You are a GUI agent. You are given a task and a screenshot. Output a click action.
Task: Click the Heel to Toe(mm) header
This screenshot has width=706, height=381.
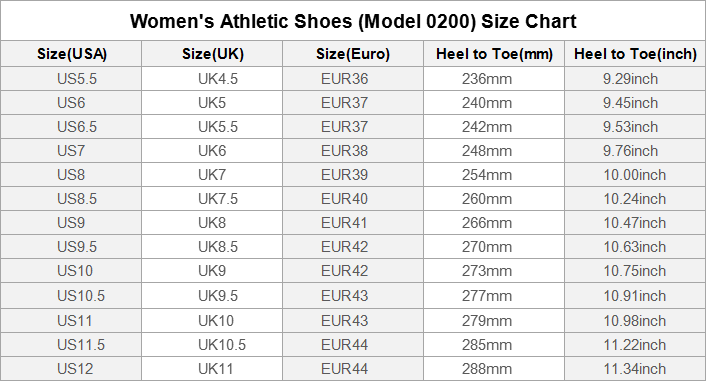[x=494, y=54]
